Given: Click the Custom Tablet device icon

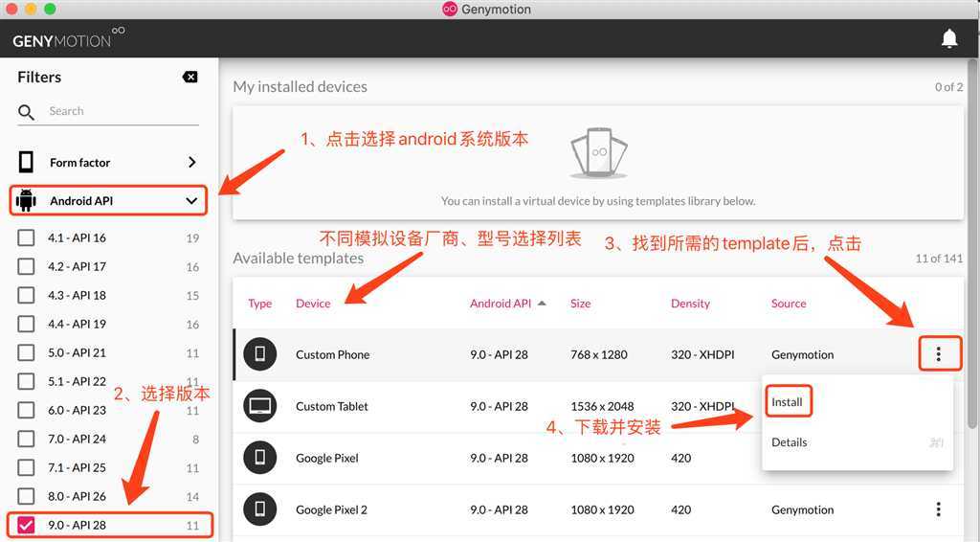Looking at the screenshot, I should click(x=260, y=406).
